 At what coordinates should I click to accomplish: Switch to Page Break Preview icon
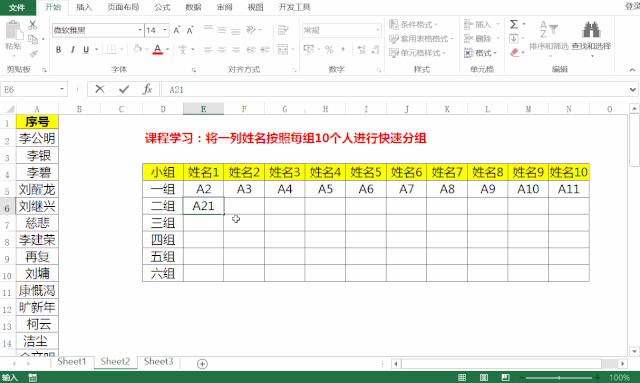tap(505, 378)
